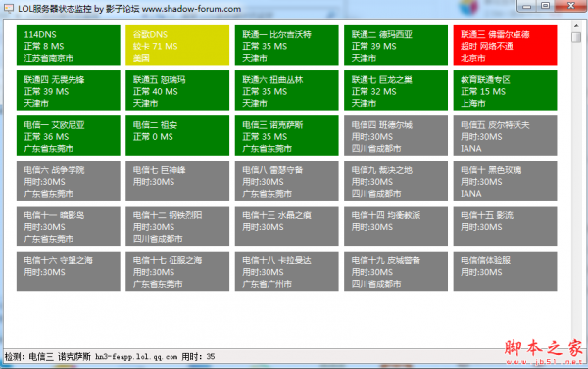Viewport: 588px width, 369px height.
Task: Click the 电信十 黑色玫瑰 tile
Action: [505, 180]
